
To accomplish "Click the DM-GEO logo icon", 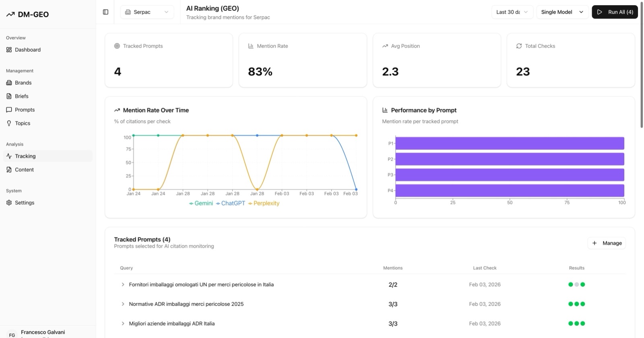I will (10, 15).
